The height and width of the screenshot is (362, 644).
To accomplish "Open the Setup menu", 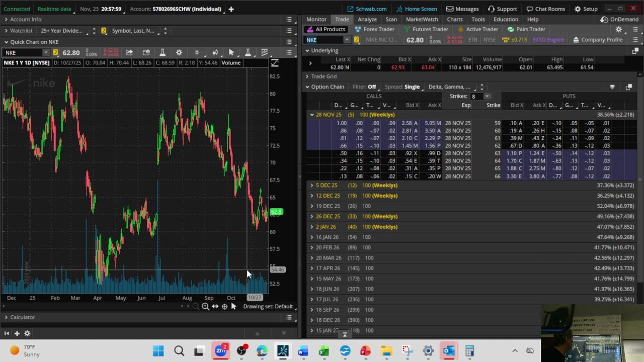I will 586,9.
